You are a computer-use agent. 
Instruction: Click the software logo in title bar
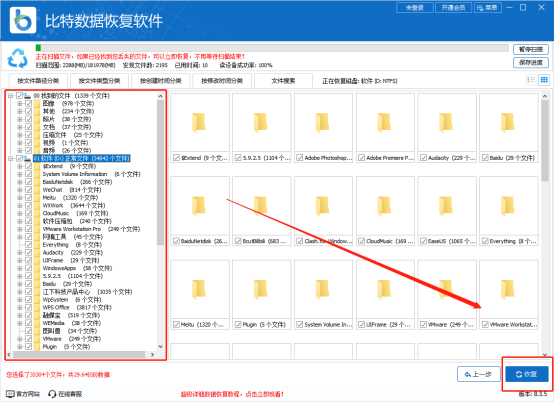point(23,20)
